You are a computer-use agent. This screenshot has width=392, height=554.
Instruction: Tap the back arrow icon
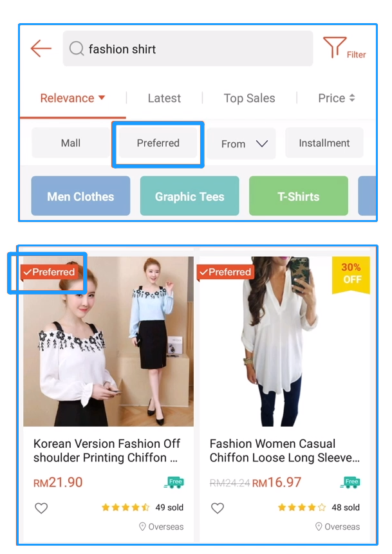click(x=41, y=48)
